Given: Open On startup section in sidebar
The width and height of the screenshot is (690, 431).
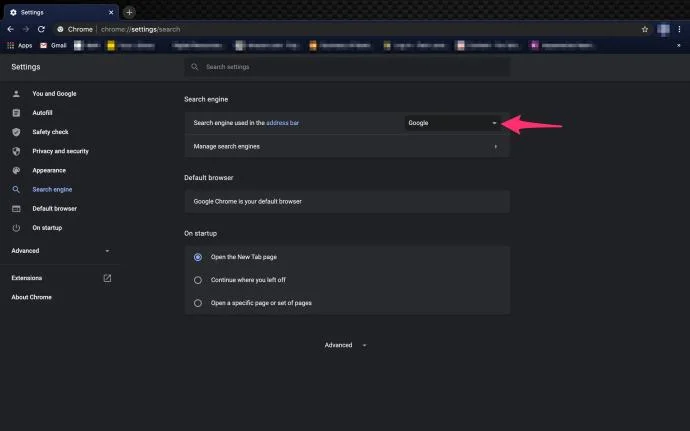Looking at the screenshot, I should click(x=47, y=228).
